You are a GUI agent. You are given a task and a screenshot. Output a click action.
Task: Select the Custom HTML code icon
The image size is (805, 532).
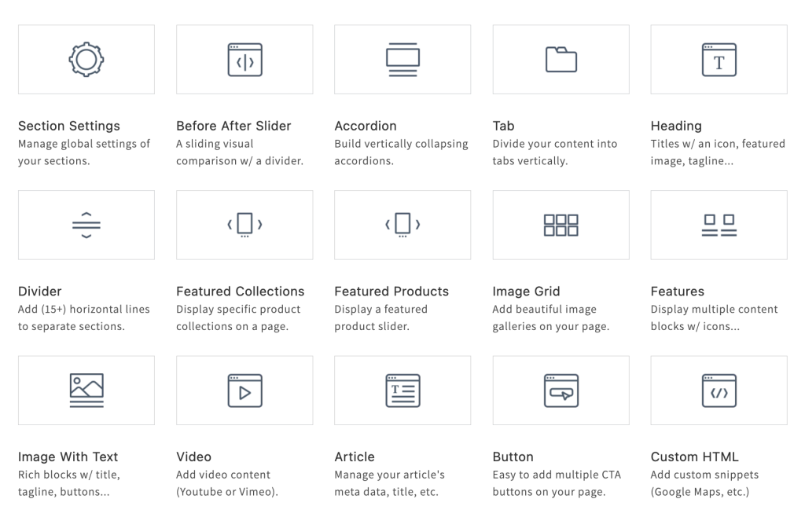pyautogui.click(x=719, y=391)
